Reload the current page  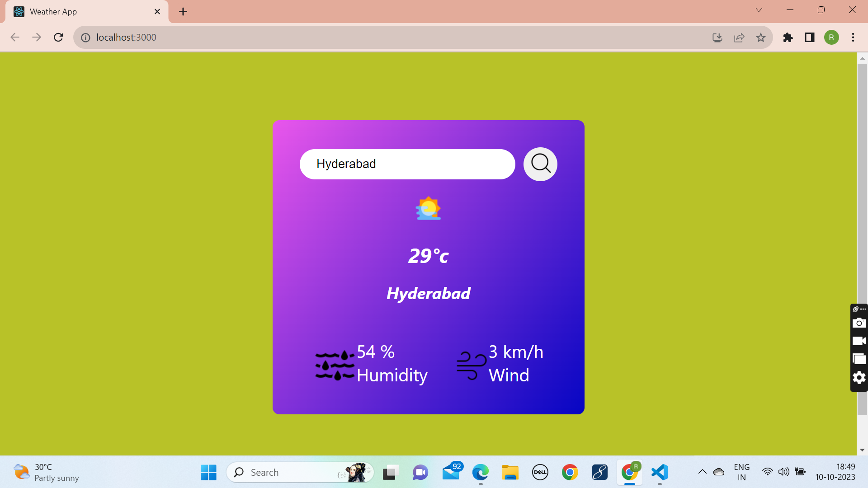click(58, 38)
